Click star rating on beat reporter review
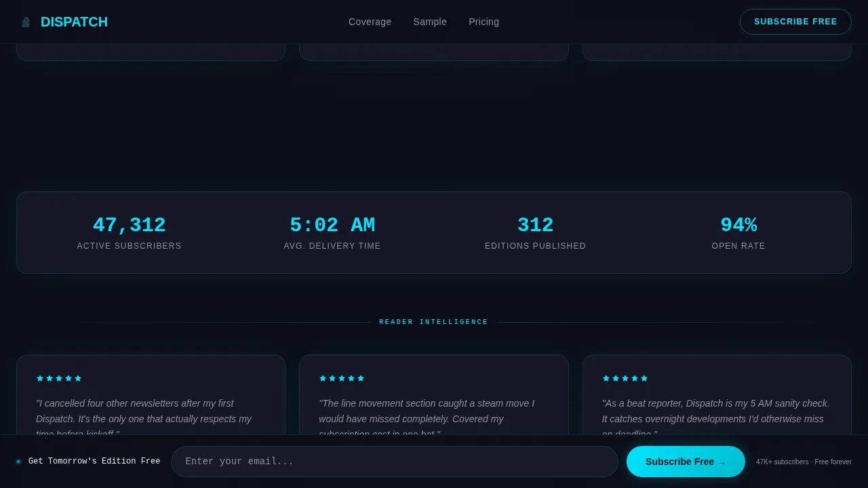This screenshot has width=868, height=488. point(625,378)
